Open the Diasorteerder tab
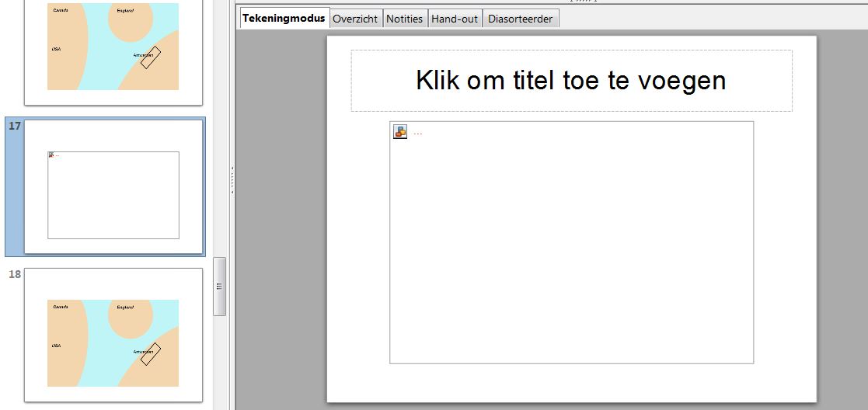The height and width of the screenshot is (410, 868). tap(520, 19)
